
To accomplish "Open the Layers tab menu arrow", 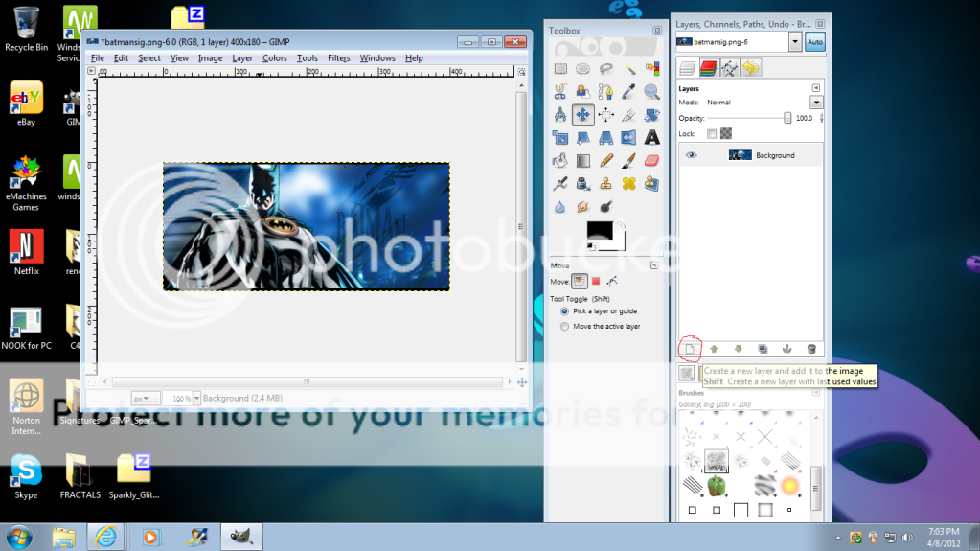I will coord(815,88).
